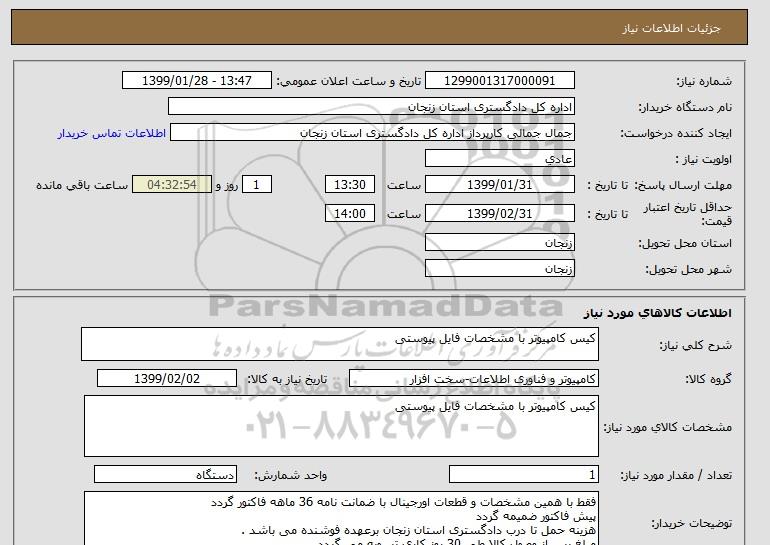770x545 pixels.
Task: Click the label تاریخ نیاز به کالا
Action: point(287,379)
